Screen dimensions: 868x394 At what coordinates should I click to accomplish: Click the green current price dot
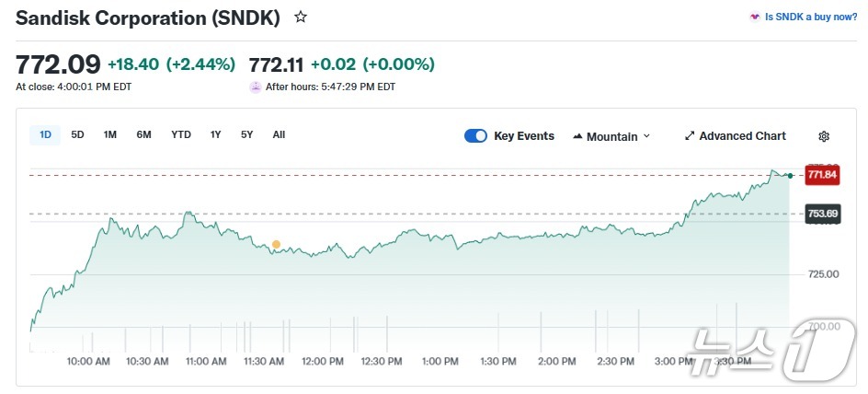791,175
